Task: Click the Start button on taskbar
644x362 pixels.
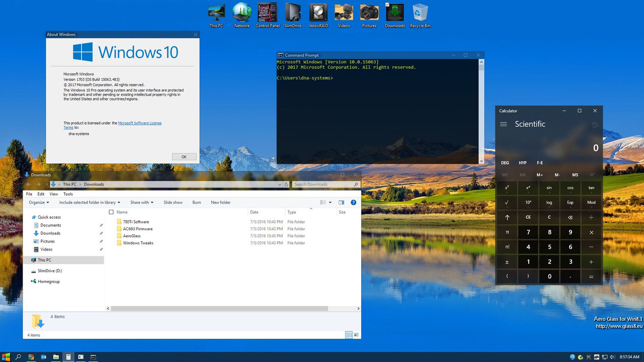Action: coord(6,357)
